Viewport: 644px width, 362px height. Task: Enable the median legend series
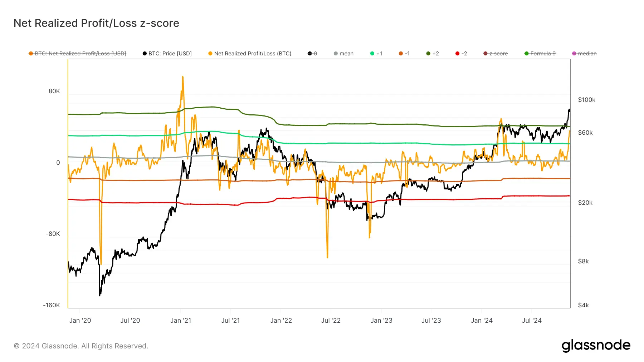pos(584,54)
